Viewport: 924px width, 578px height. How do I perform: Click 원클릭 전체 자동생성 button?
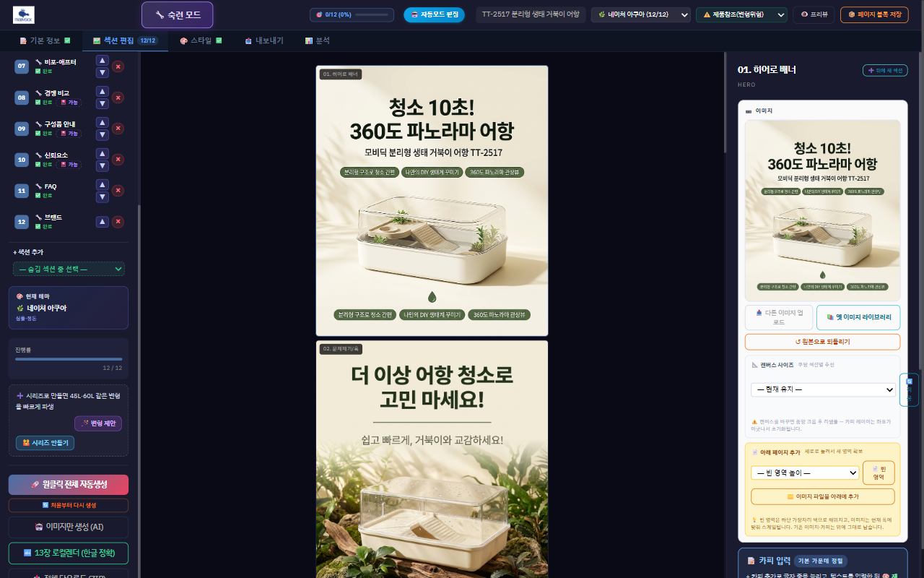coord(69,485)
